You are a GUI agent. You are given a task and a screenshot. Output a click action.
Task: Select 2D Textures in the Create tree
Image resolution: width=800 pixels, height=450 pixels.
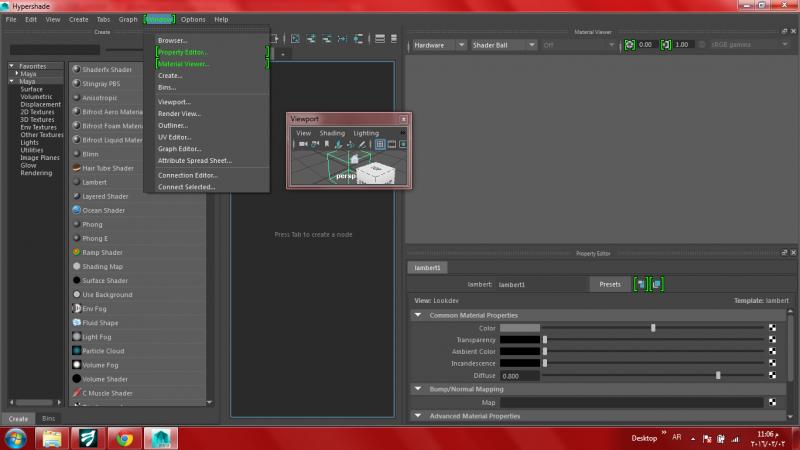point(37,112)
